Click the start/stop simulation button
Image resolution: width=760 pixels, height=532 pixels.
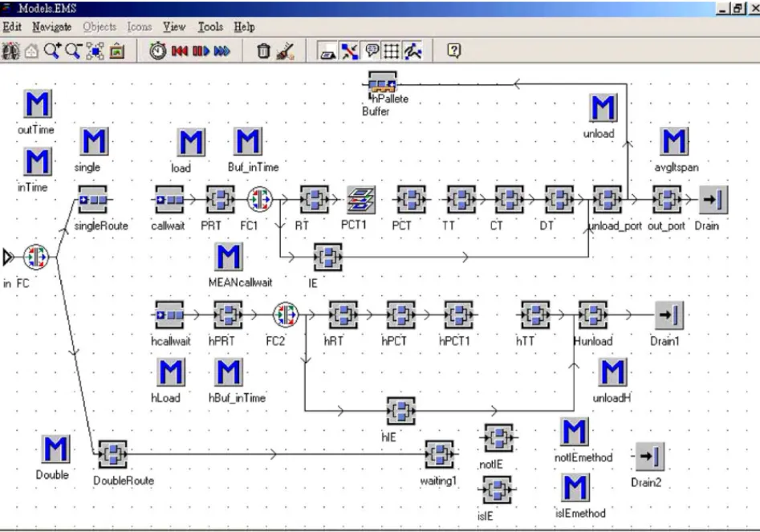click(201, 51)
